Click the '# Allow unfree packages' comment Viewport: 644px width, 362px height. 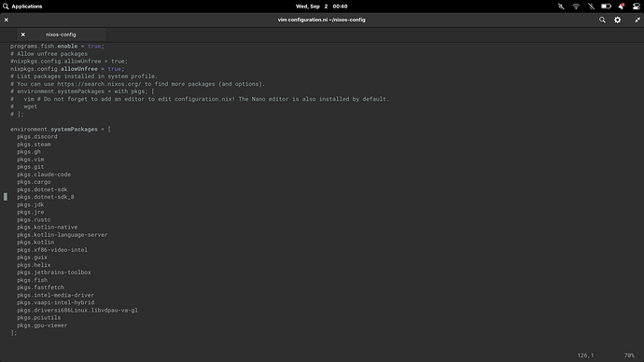tap(49, 54)
